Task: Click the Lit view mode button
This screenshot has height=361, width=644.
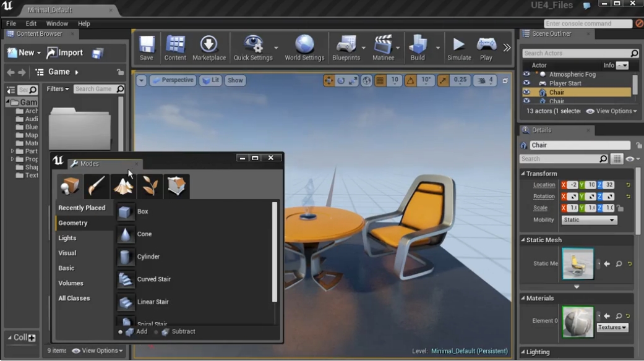Action: (x=211, y=80)
